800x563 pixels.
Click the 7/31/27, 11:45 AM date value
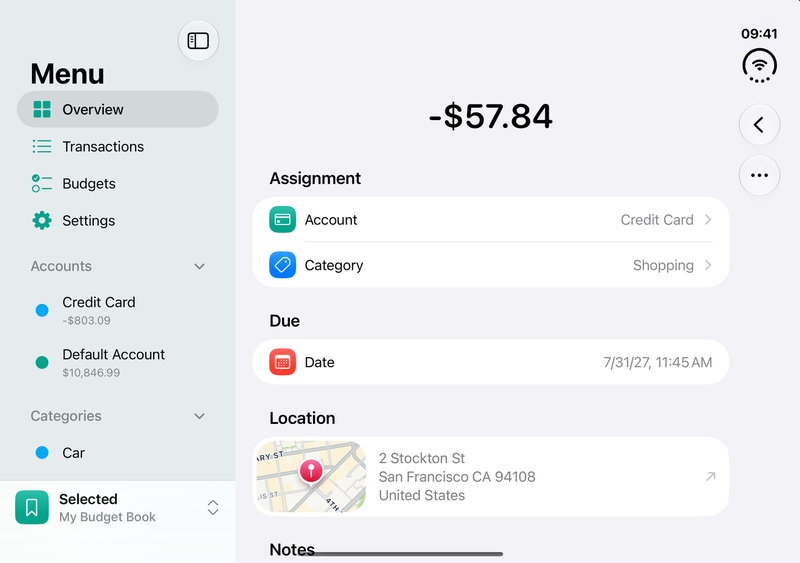click(658, 362)
